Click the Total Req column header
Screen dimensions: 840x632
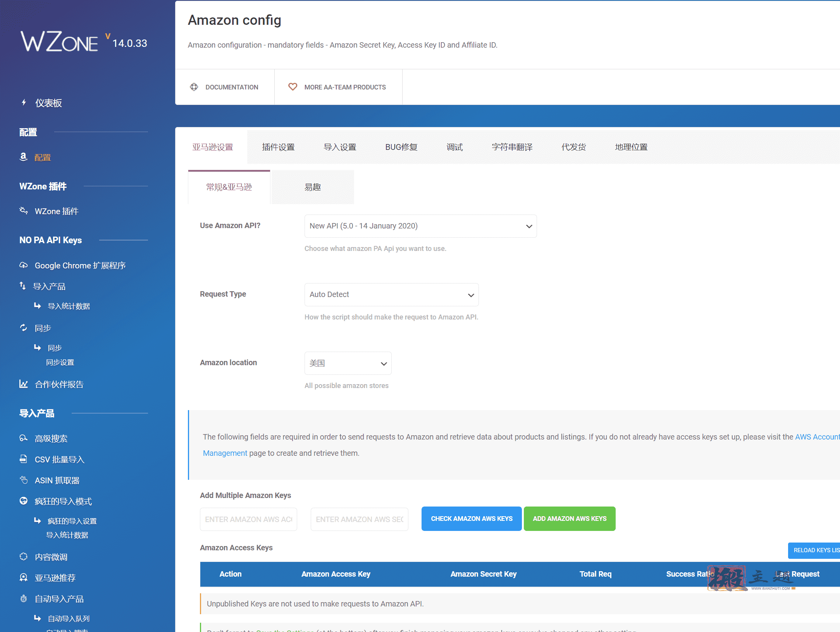coord(596,574)
